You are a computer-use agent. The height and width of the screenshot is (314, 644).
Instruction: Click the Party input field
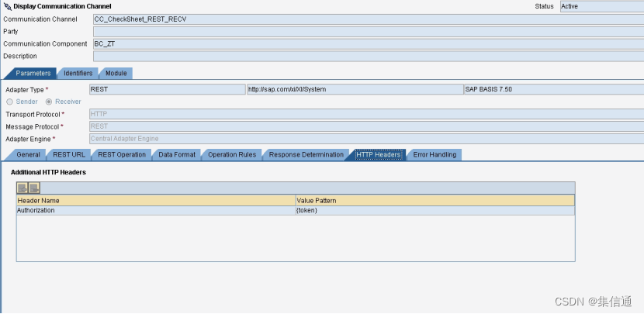pos(369,32)
